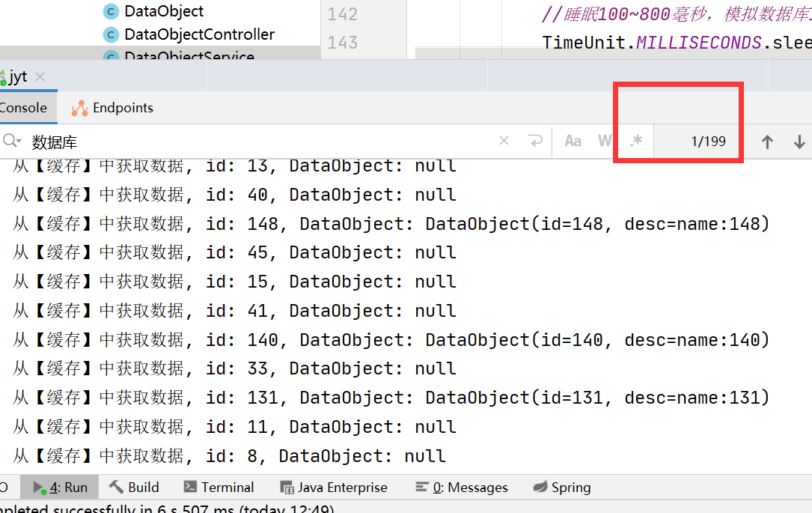Image resolution: width=812 pixels, height=513 pixels.
Task: Open the 0: Messages tool window
Action: [x=462, y=488]
